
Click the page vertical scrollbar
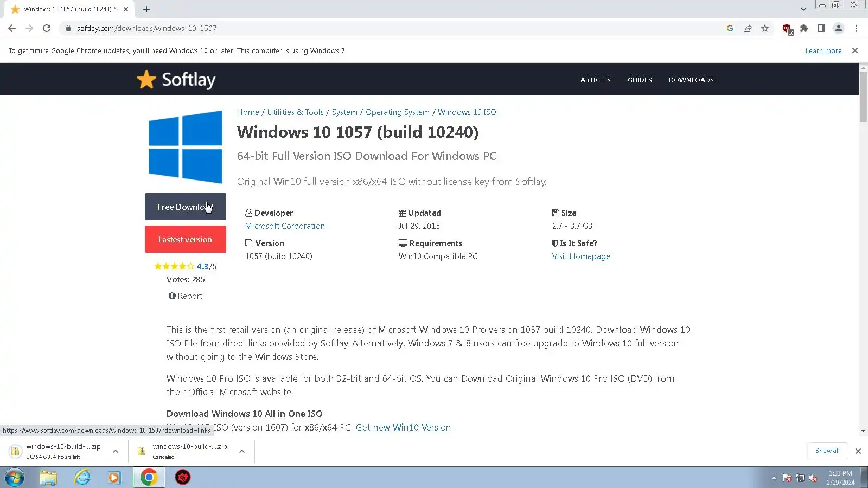pyautogui.click(x=863, y=97)
